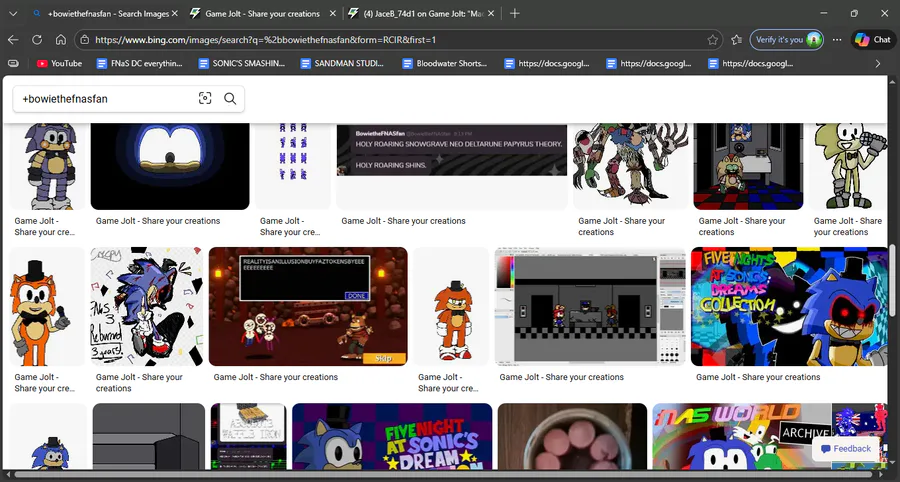The height and width of the screenshot is (482, 900).
Task: Click the address bar URL
Action: [265, 40]
